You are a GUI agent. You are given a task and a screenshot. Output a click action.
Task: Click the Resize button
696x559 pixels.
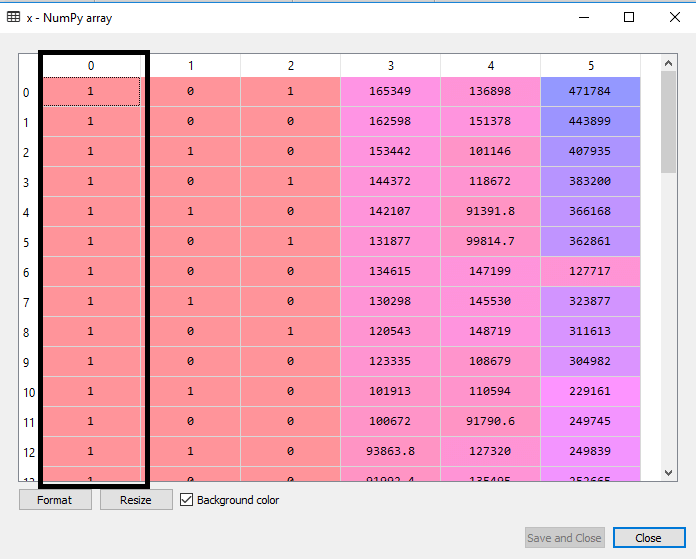pyautogui.click(x=136, y=500)
